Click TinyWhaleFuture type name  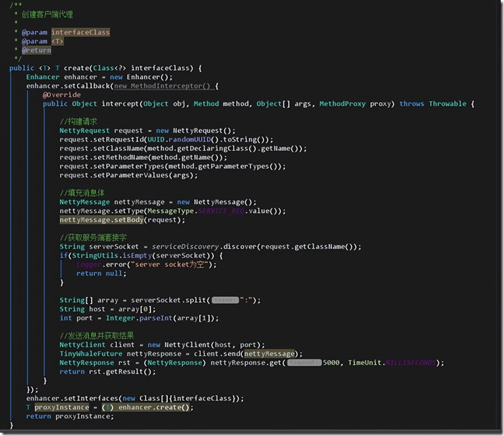(91, 353)
